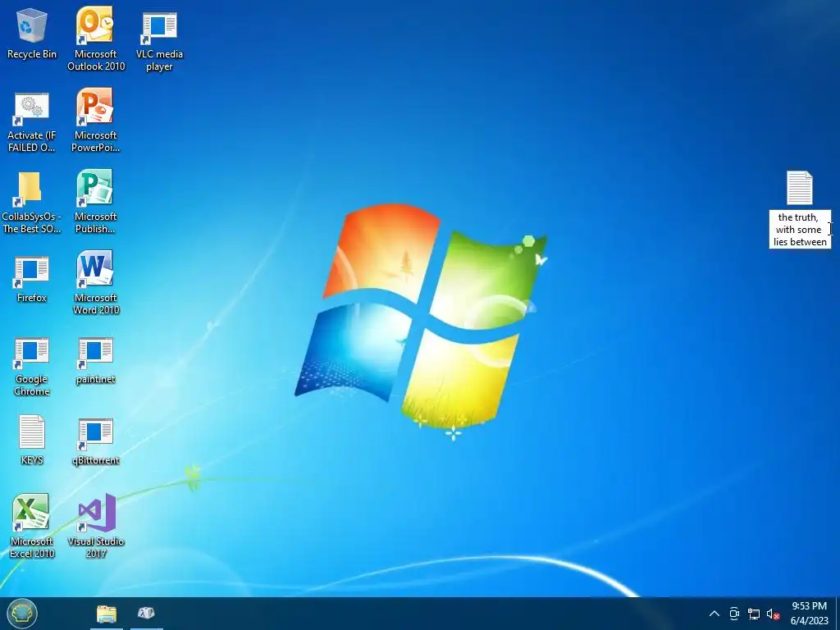Open the network status tray icon
840x630 pixels.
tap(753, 614)
